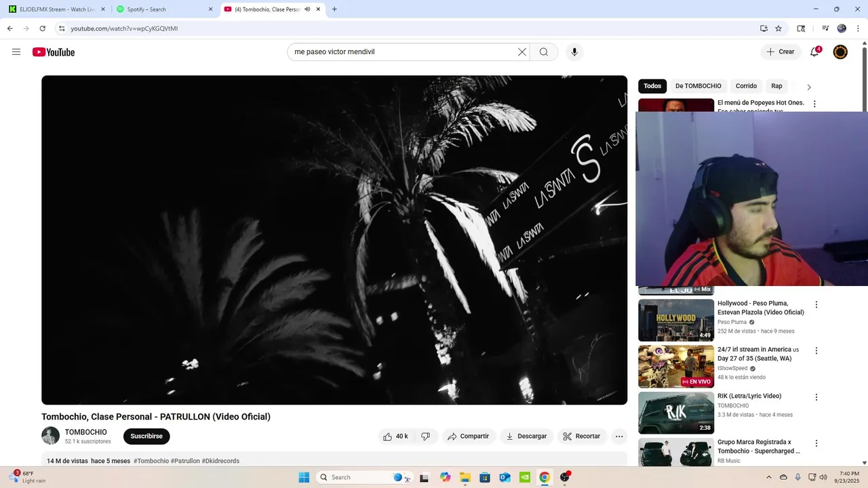Open options for RIK lyric video suggestion
The image size is (868, 488).
(x=816, y=397)
